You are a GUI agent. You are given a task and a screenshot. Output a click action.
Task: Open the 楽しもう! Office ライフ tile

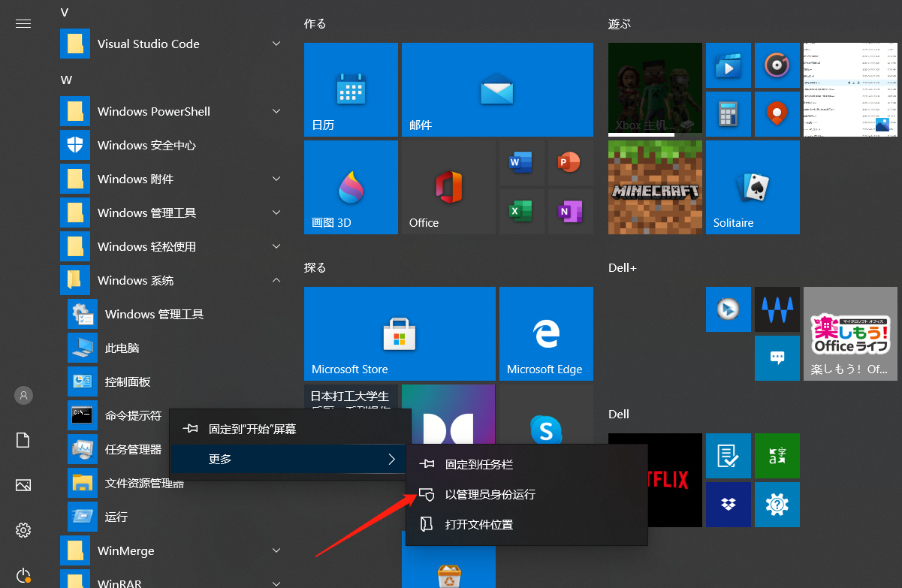click(x=850, y=333)
